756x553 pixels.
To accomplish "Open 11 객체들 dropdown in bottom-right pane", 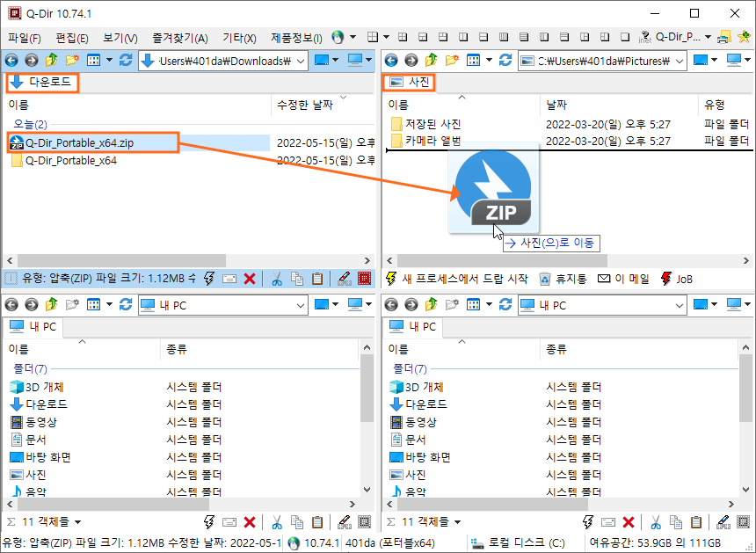I will click(x=457, y=522).
